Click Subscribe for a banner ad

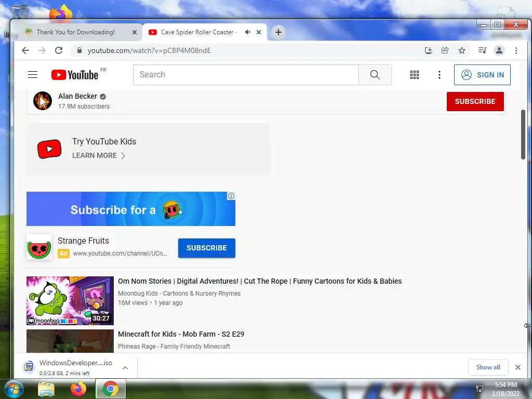[x=130, y=209]
